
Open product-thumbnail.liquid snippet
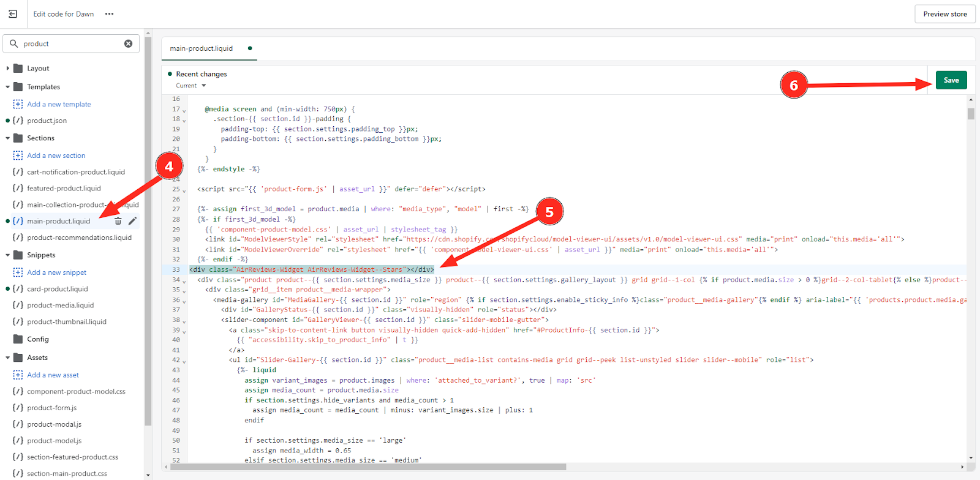[66, 321]
